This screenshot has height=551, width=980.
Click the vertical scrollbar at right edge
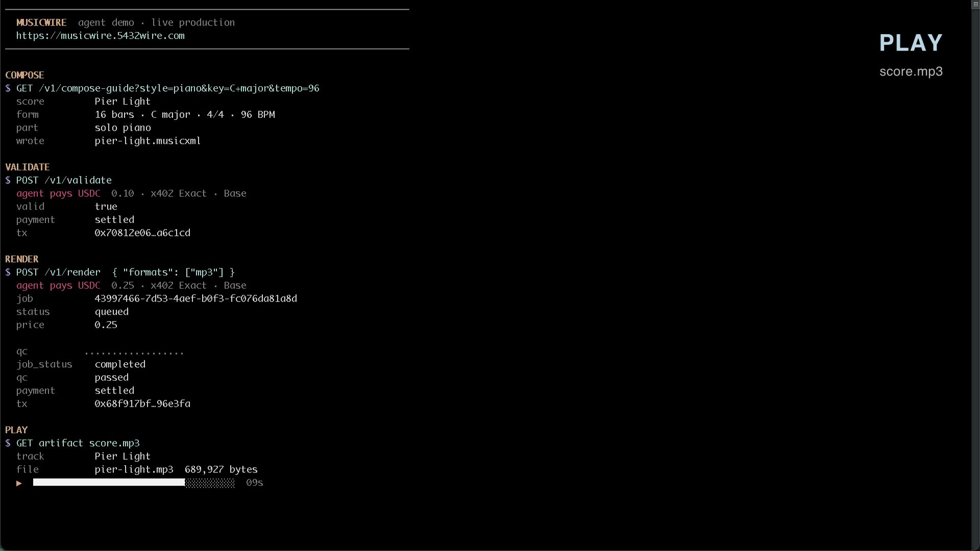coord(975,280)
